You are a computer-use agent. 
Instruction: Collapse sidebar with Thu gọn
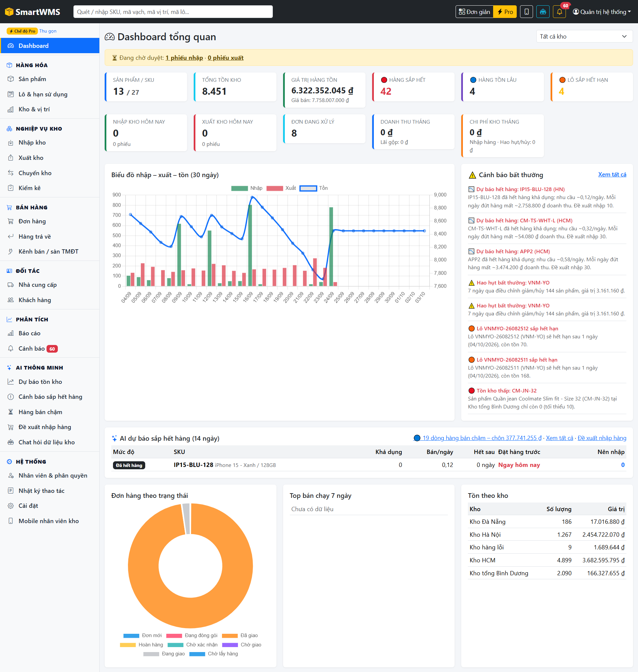[48, 31]
